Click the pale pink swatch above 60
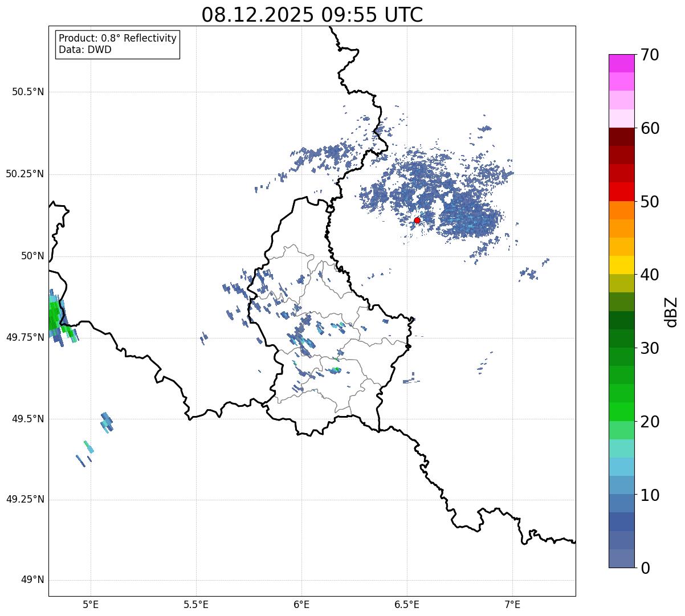685x616 pixels. coord(622,119)
